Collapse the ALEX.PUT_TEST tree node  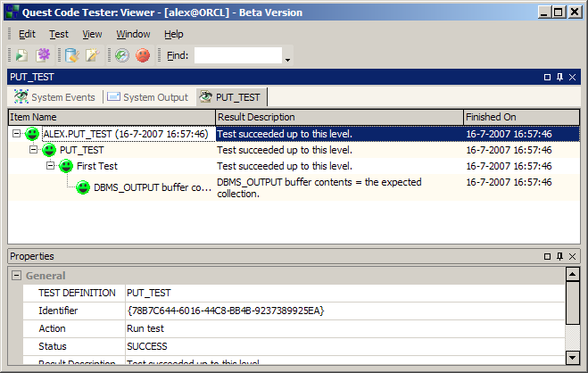tap(17, 134)
